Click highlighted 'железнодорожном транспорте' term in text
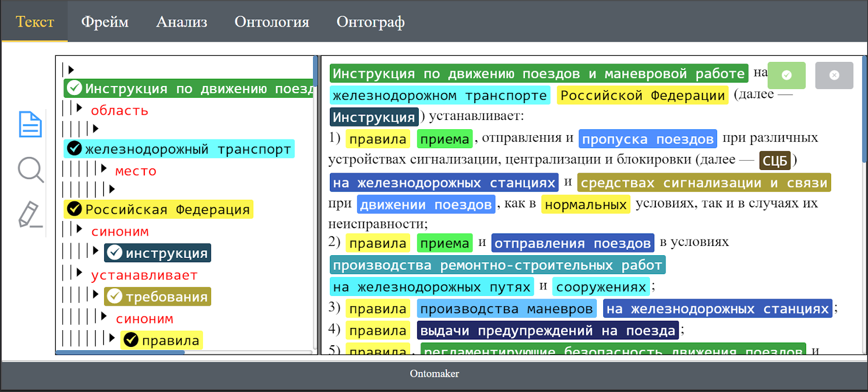868x392 pixels. point(440,96)
